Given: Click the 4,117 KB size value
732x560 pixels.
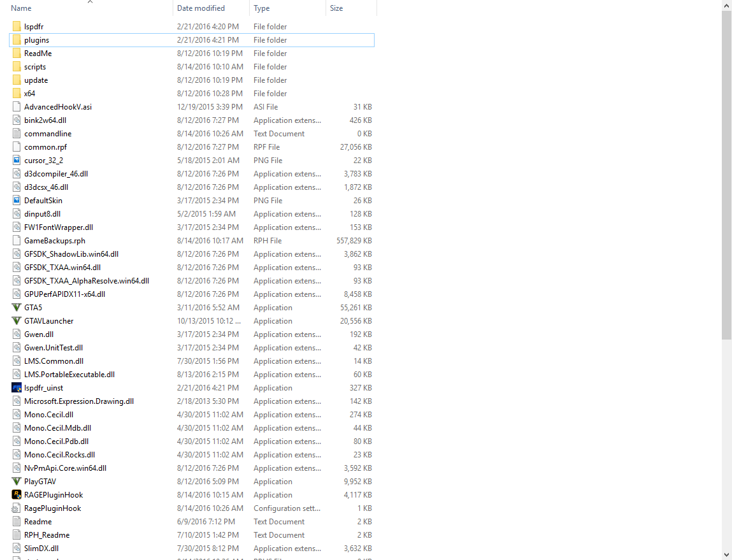Looking at the screenshot, I should click(358, 494).
